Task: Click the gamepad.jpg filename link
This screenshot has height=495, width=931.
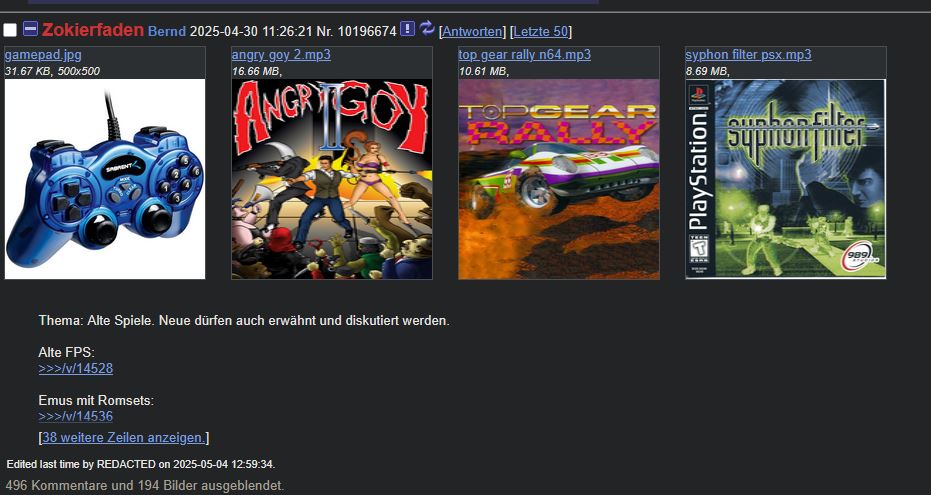Action: coord(43,55)
